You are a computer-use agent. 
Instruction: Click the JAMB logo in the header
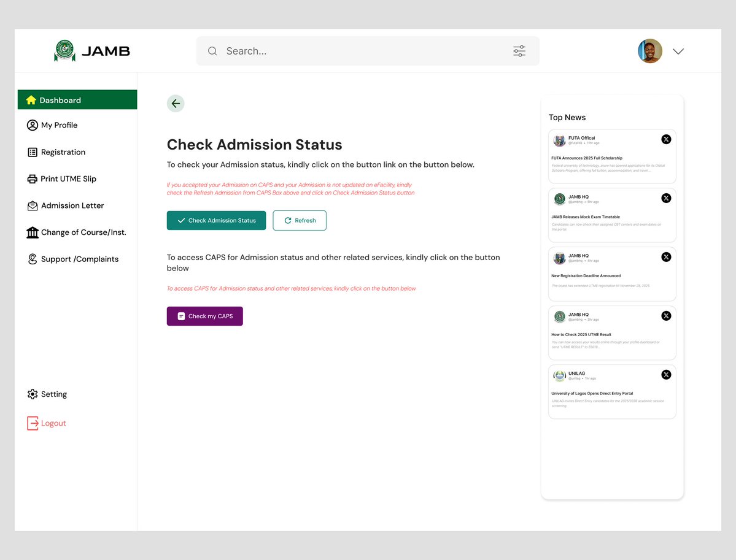click(x=91, y=51)
